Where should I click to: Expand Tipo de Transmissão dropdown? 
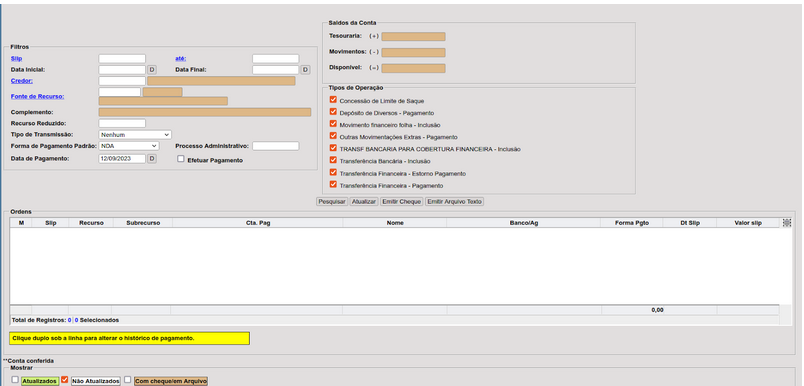pyautogui.click(x=135, y=135)
